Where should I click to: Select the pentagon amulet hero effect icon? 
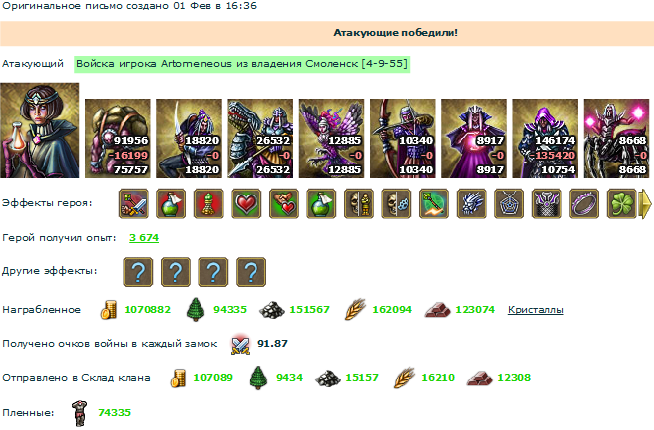[x=509, y=204]
